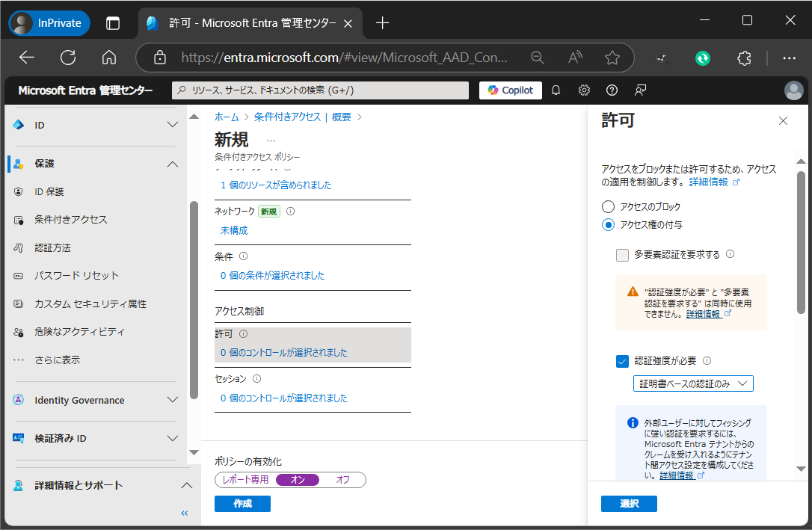Viewport: 812px width, 530px height.
Task: Click the browser favorites star icon
Action: [x=612, y=58]
